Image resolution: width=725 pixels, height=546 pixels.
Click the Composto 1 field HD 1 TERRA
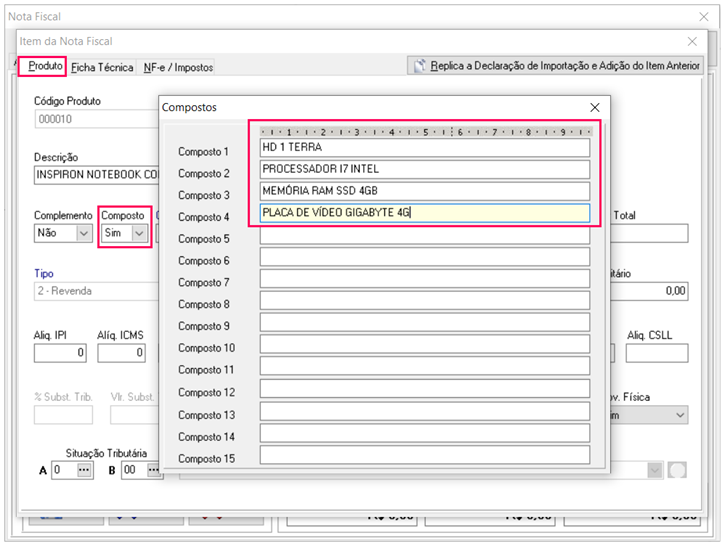(x=424, y=147)
